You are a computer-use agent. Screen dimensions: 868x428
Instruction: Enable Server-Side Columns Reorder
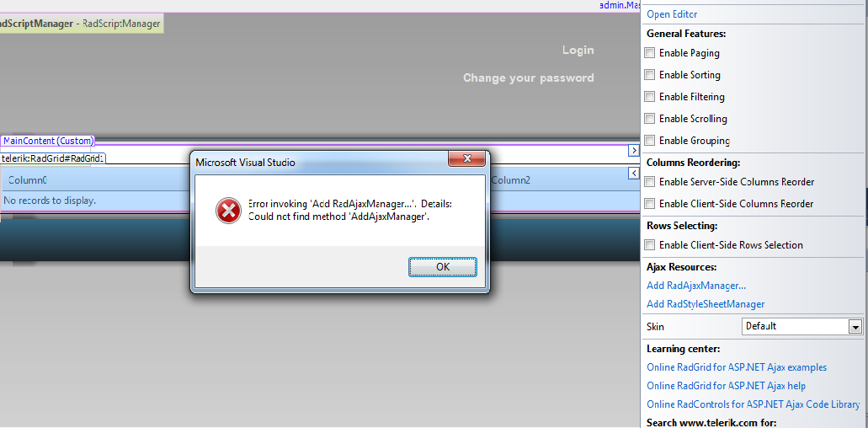click(650, 182)
